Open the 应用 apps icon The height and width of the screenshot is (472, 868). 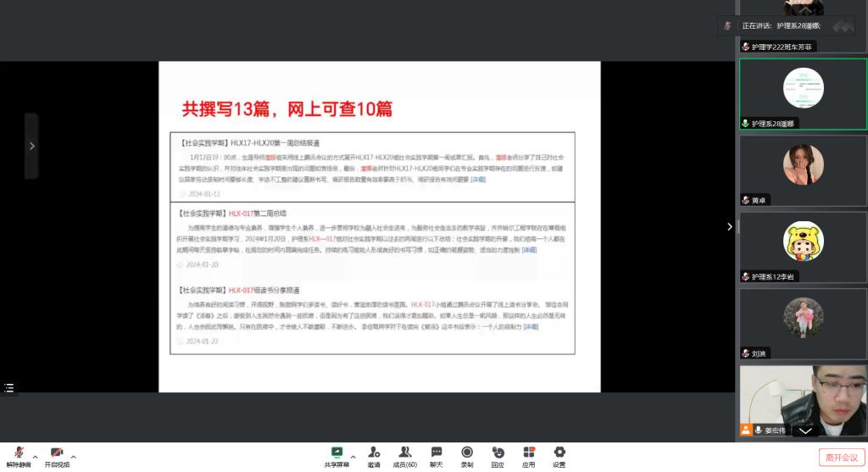(x=529, y=453)
